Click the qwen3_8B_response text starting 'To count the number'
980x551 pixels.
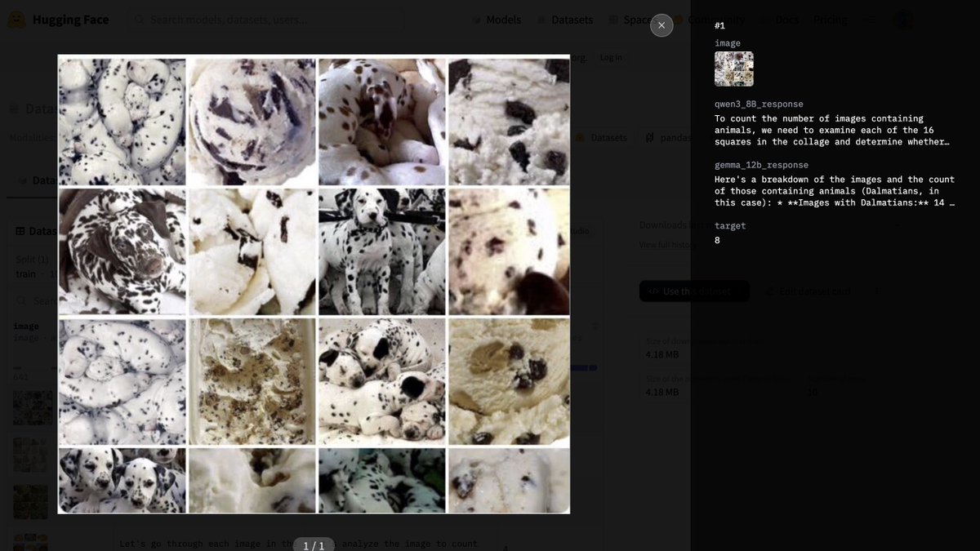pyautogui.click(x=834, y=130)
